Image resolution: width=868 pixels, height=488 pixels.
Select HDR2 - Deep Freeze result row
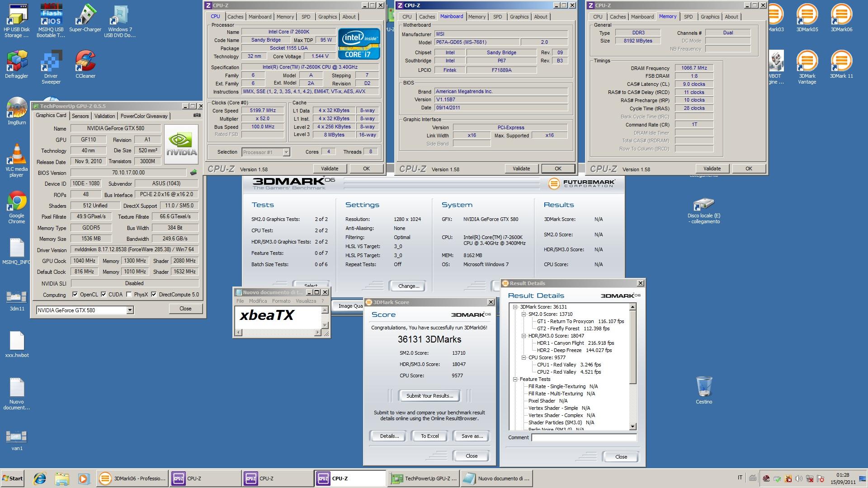coord(574,350)
